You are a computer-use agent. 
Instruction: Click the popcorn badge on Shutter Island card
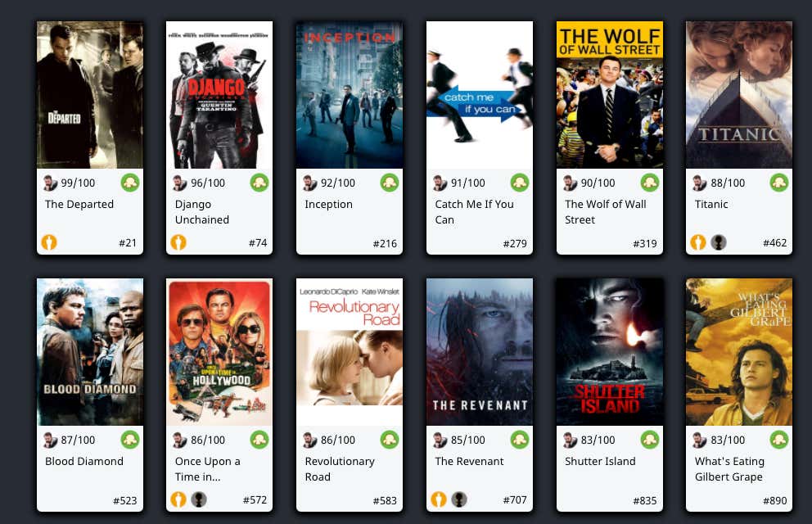[650, 440]
